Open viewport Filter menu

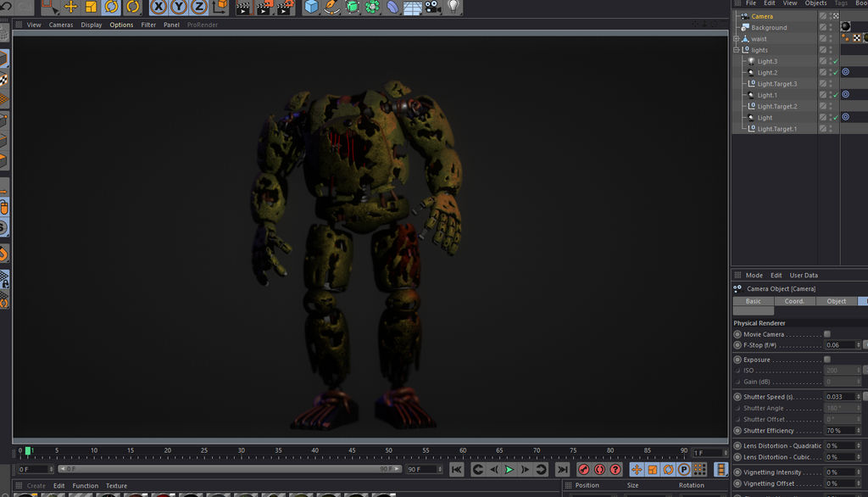pyautogui.click(x=148, y=25)
